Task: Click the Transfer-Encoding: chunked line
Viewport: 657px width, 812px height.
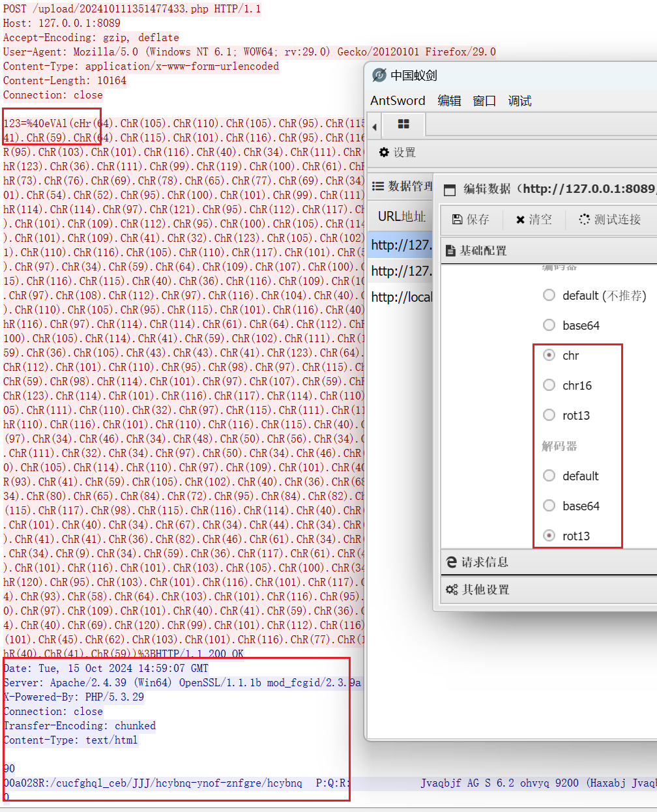Action: click(x=80, y=725)
